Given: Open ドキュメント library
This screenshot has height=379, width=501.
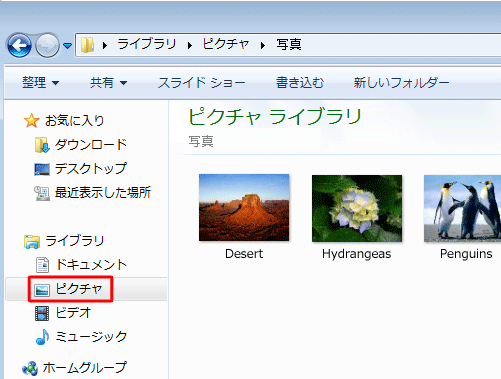Looking at the screenshot, I should tap(91, 265).
